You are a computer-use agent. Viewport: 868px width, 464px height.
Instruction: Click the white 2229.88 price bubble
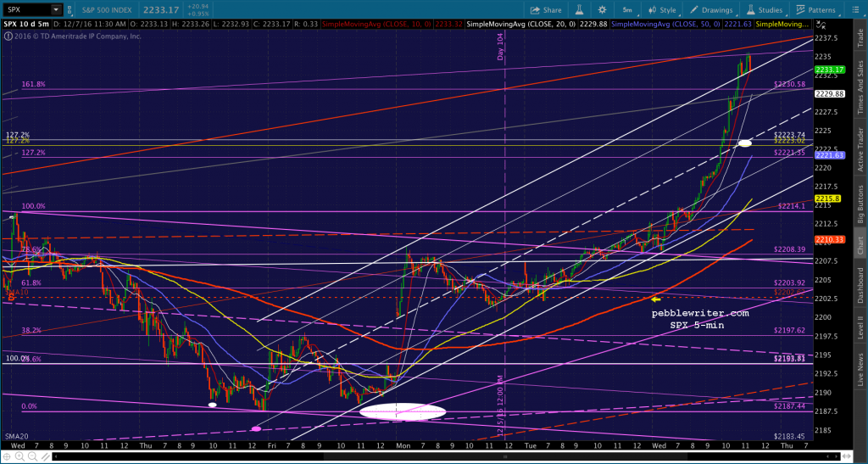tap(829, 94)
